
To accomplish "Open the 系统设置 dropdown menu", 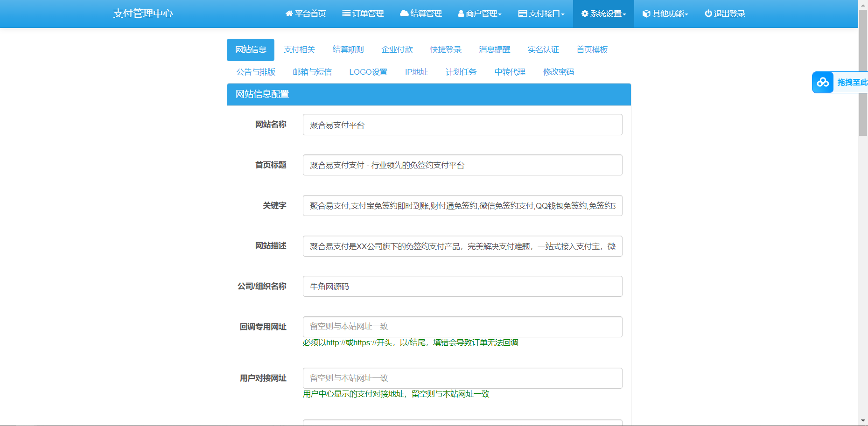I will 603,14.
